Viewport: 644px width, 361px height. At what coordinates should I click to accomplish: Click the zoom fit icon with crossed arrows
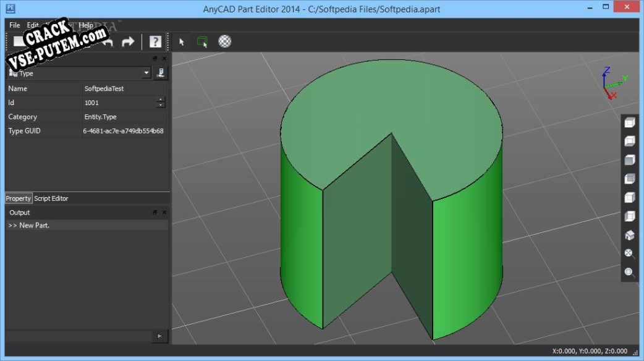tap(629, 253)
